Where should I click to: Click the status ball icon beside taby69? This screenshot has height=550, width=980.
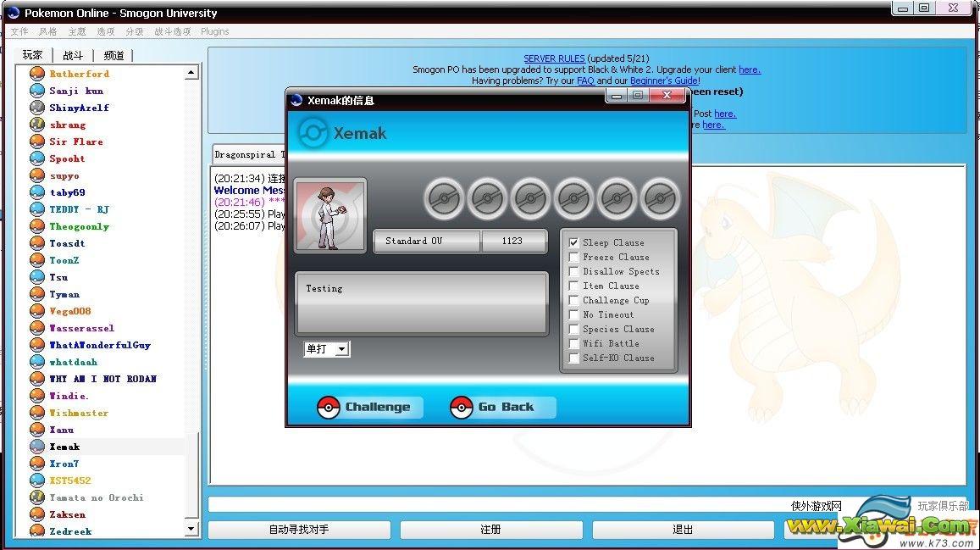coord(37,192)
